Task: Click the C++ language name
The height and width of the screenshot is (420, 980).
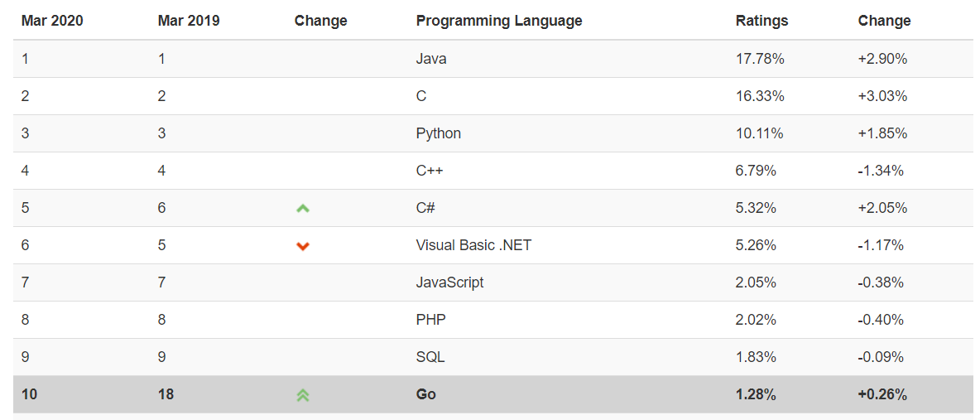Action: [x=430, y=171]
